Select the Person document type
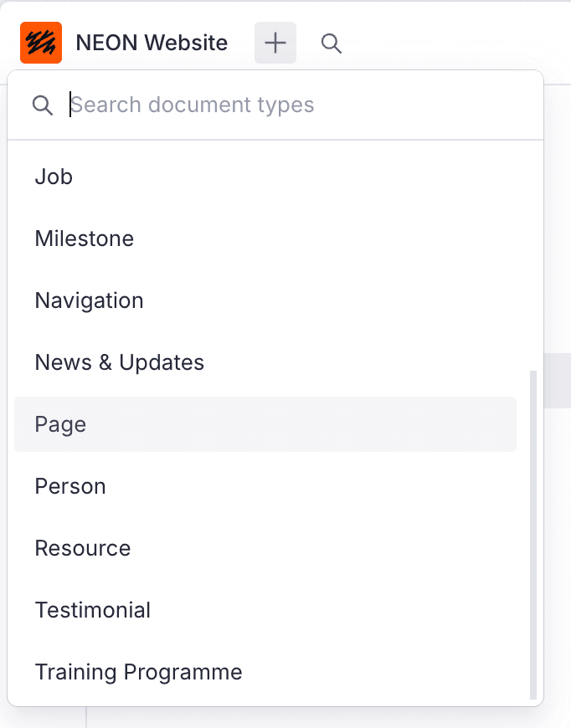 pyautogui.click(x=69, y=486)
